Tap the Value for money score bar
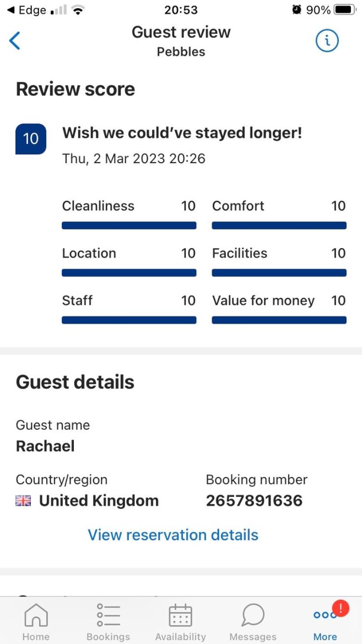 (x=279, y=320)
